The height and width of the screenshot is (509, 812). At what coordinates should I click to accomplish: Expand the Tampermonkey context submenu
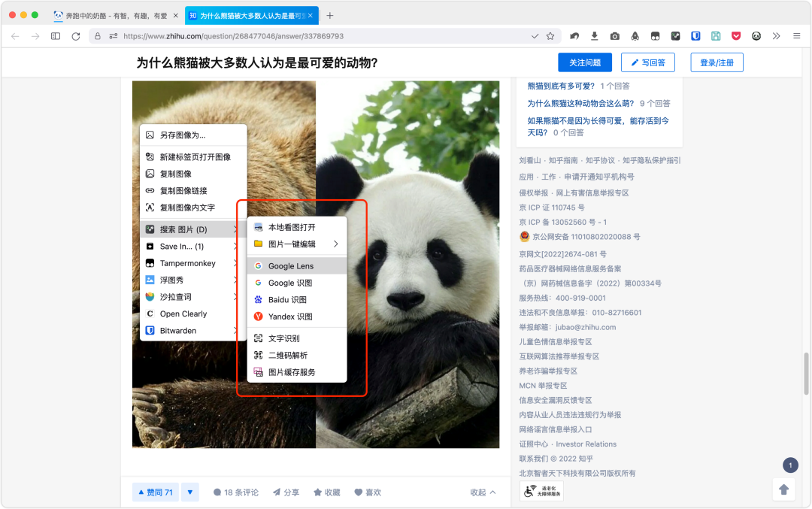193,263
